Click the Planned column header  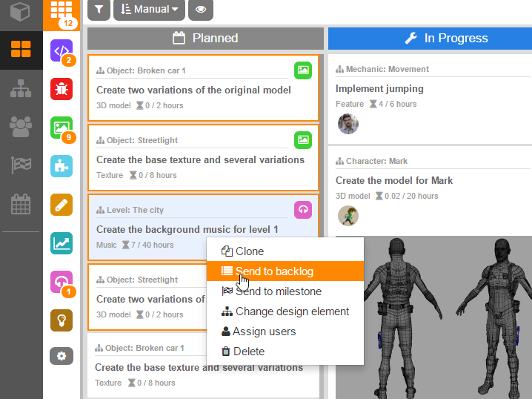(x=205, y=38)
